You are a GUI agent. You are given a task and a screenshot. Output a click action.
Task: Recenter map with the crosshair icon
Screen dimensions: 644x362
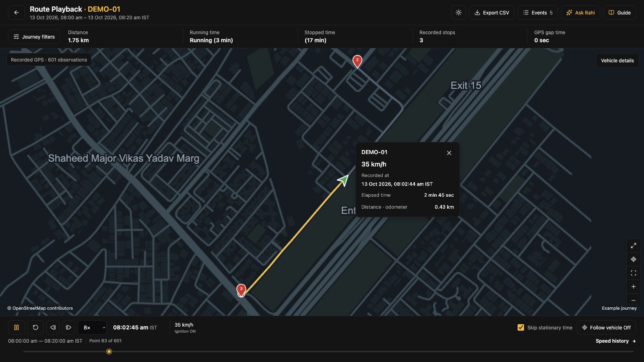click(633, 259)
